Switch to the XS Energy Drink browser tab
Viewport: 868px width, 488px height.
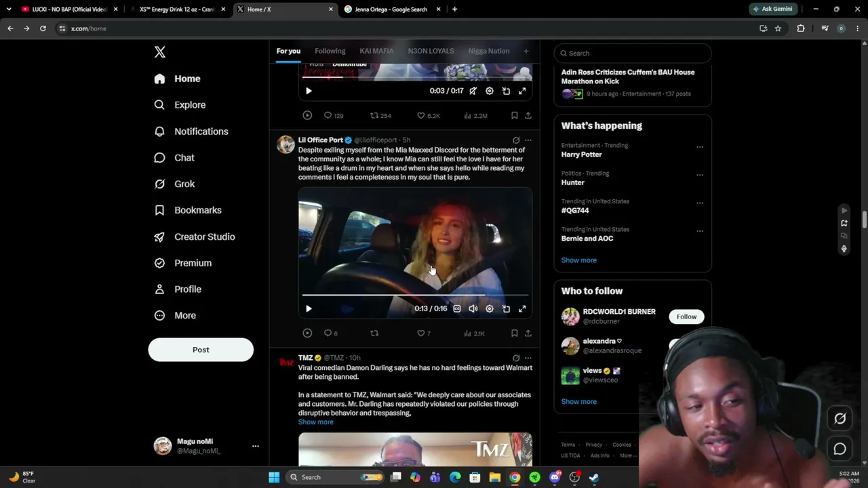point(176,9)
